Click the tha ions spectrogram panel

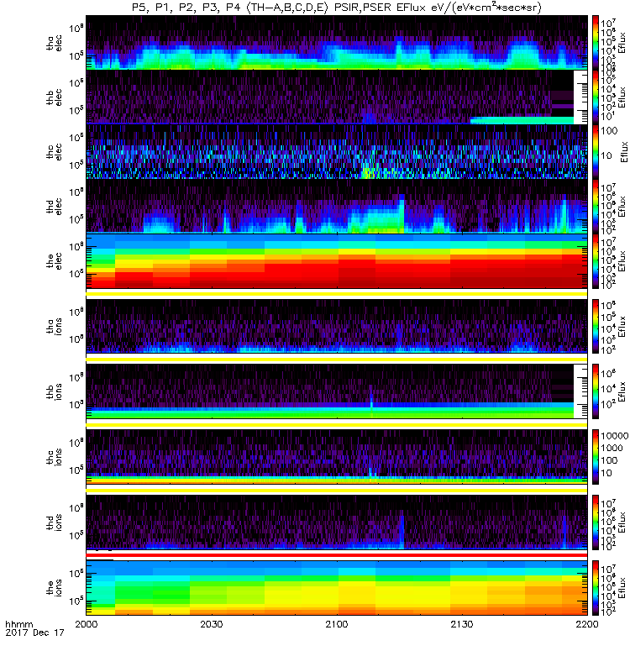337,326
